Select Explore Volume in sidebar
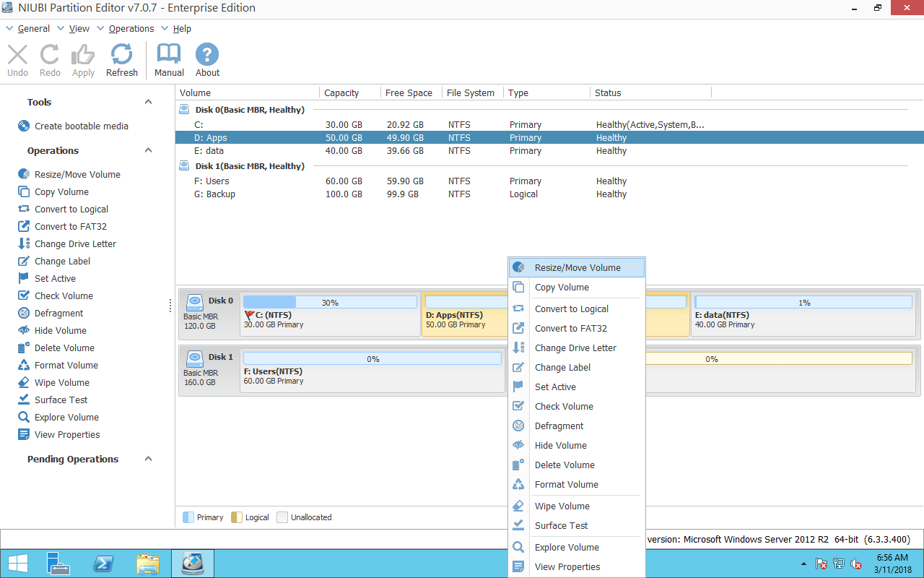 point(66,417)
